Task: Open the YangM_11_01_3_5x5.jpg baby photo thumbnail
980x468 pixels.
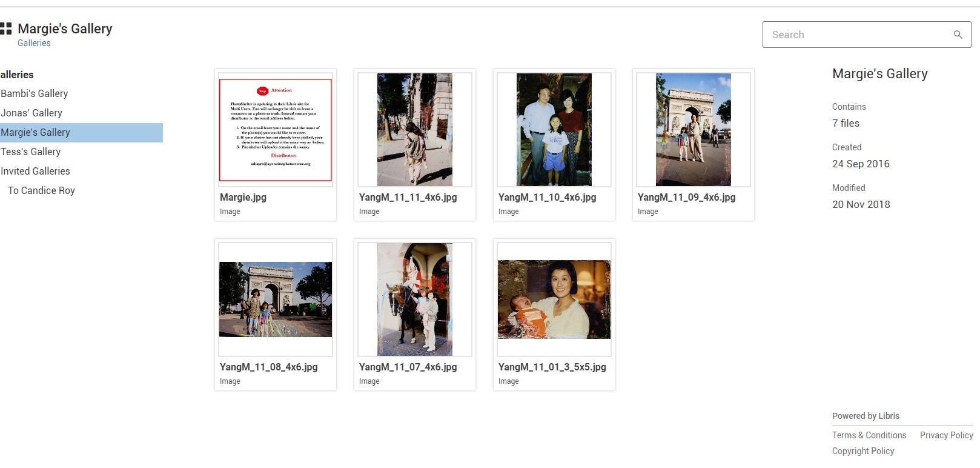Action: pyautogui.click(x=554, y=299)
